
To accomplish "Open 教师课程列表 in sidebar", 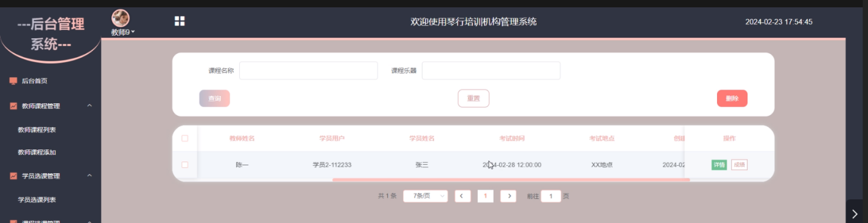I will (x=37, y=129).
